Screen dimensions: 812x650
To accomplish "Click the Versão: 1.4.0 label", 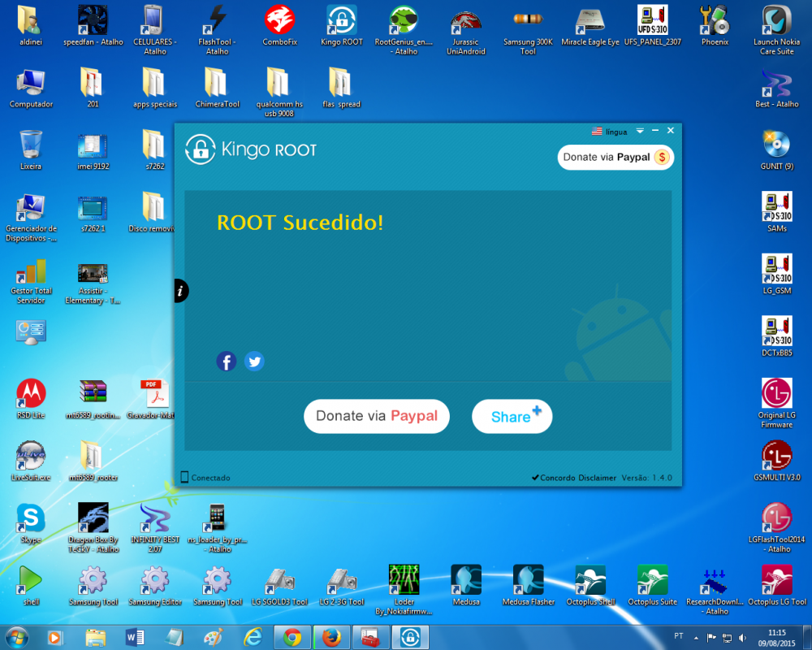I will point(647,478).
